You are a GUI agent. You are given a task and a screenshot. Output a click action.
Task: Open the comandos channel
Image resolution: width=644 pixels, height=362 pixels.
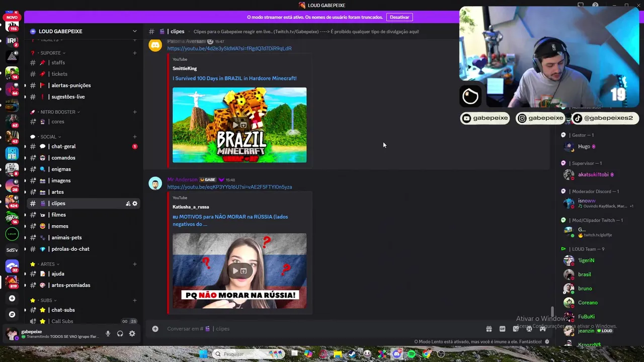84,158
